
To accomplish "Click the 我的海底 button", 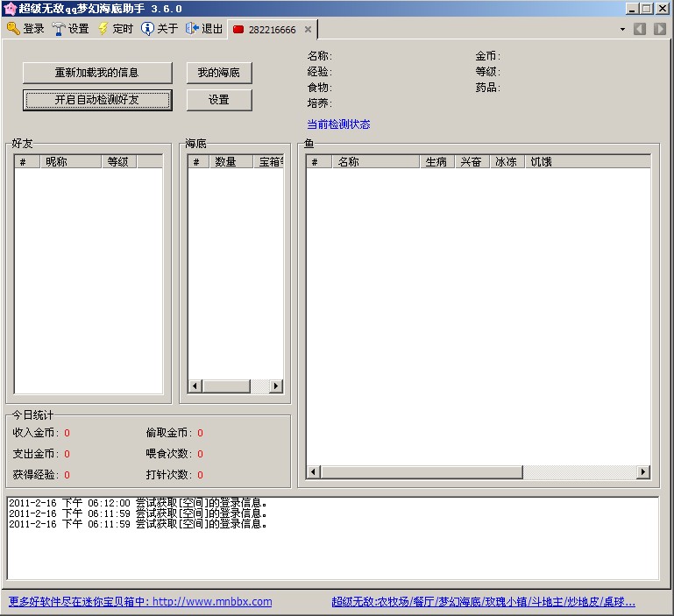I will [219, 72].
